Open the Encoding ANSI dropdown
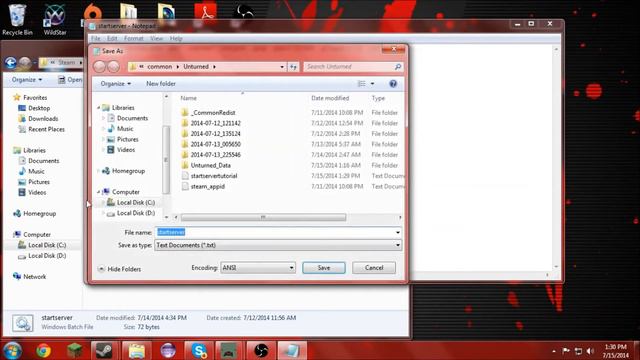The height and width of the screenshot is (360, 640). click(258, 268)
